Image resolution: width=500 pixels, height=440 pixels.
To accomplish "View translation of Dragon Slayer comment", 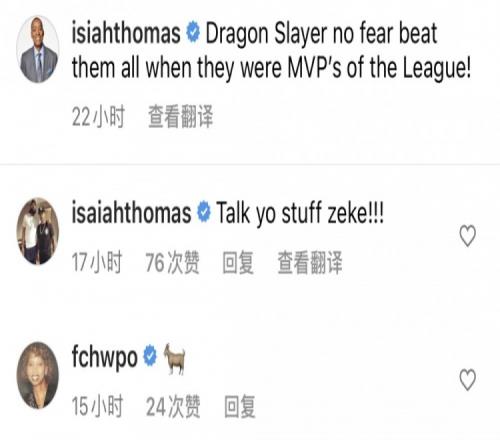I will 180,116.
